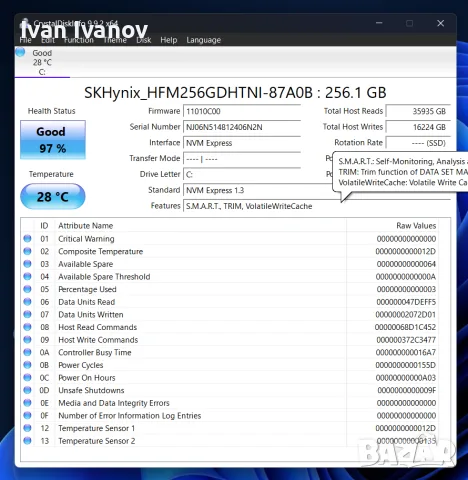The image size is (468, 480).
Task: Select the Power On Hours attribute name
Action: (87, 378)
